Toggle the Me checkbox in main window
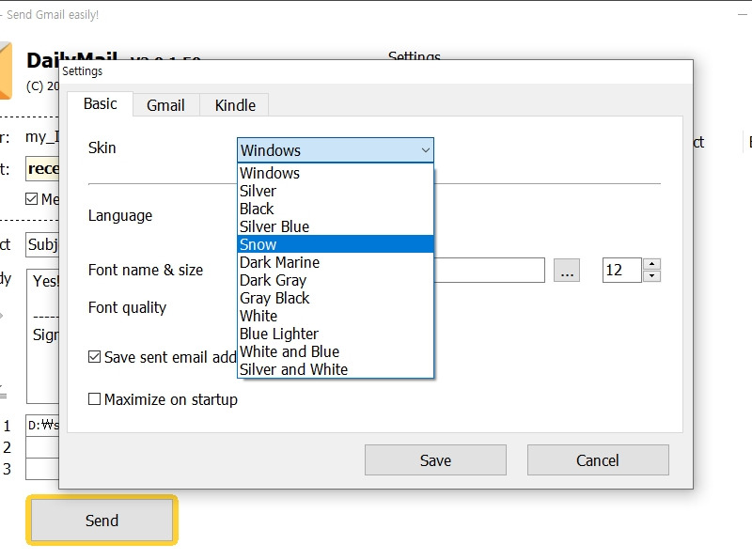Viewport: 752px width, 560px height. [31, 198]
